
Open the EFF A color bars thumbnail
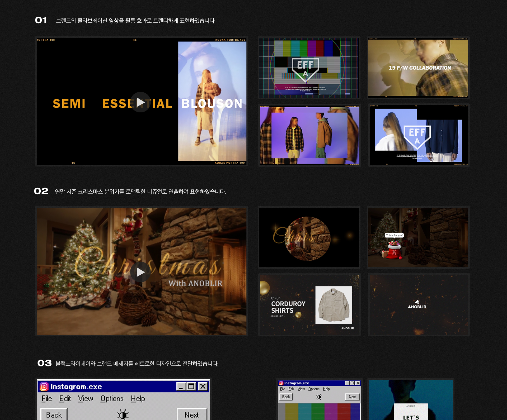click(x=309, y=68)
